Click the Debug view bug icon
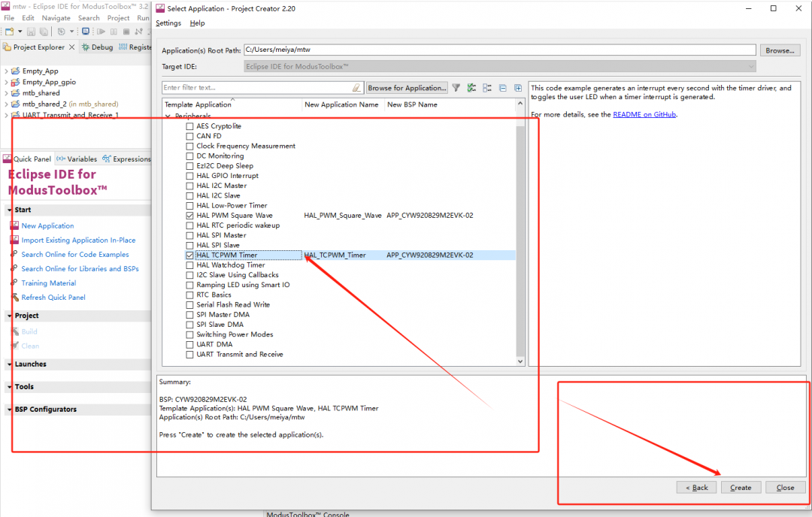This screenshot has height=517, width=812. [86, 47]
